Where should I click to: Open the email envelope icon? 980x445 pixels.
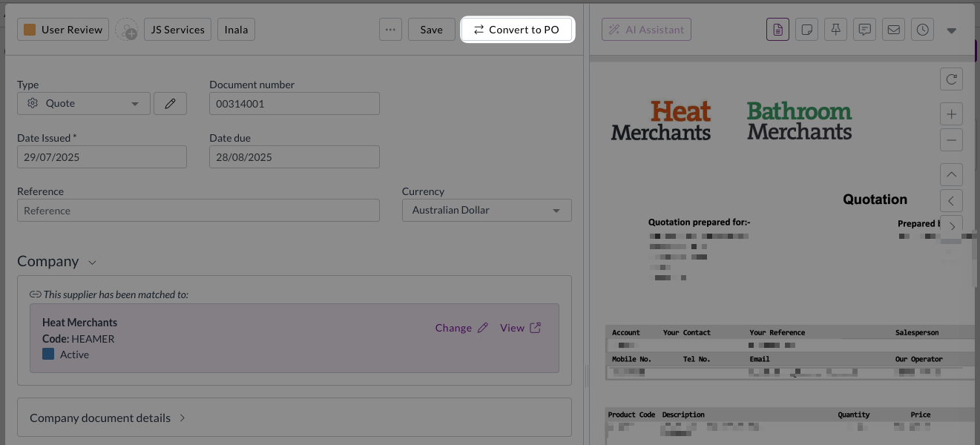[x=893, y=30]
